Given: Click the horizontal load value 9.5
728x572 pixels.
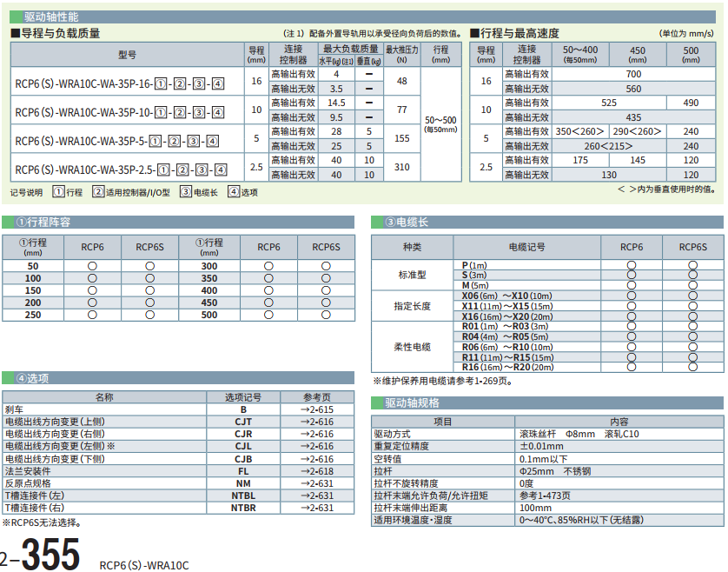Looking at the screenshot, I should 336,117.
